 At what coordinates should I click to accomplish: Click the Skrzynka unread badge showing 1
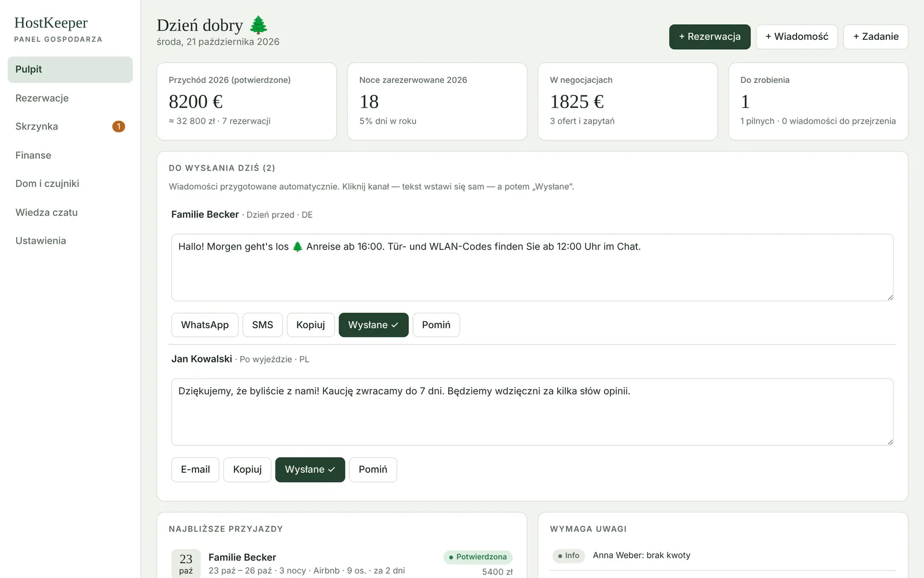(x=118, y=127)
